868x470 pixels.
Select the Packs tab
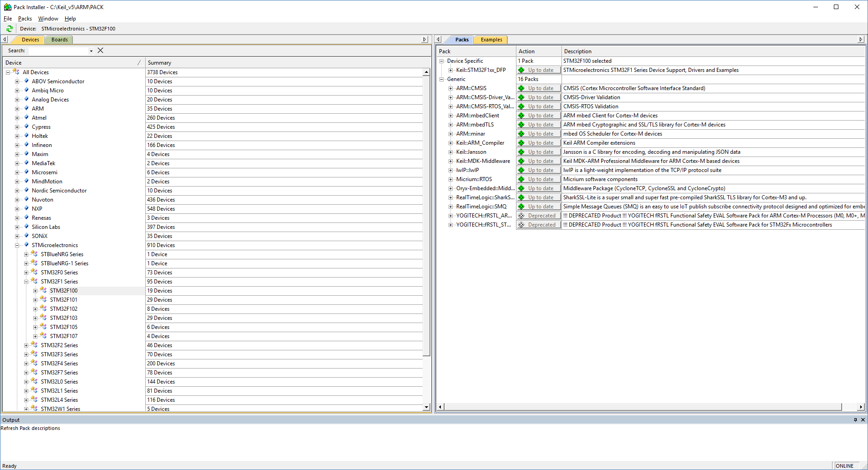pos(462,40)
